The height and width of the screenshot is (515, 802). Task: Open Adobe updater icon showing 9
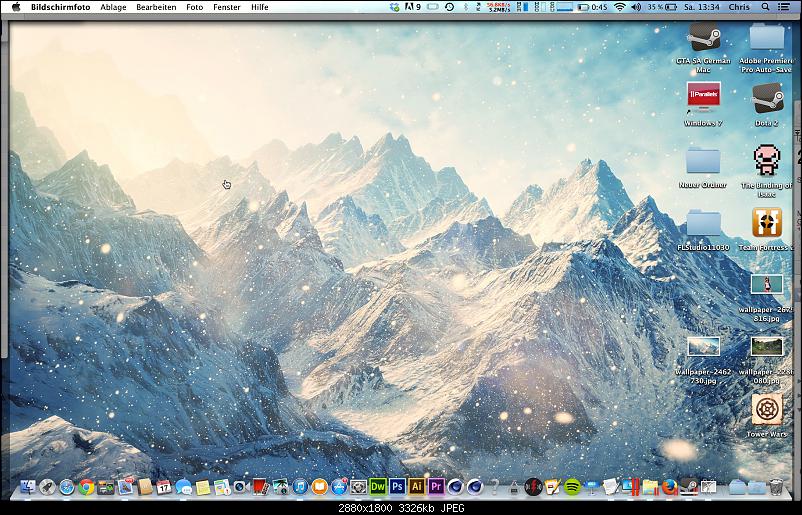pos(412,7)
